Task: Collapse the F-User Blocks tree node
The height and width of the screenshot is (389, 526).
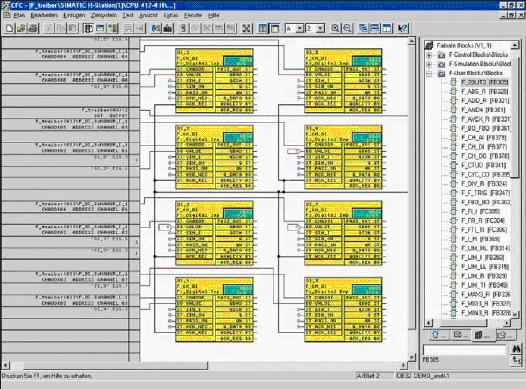Action: (x=429, y=73)
